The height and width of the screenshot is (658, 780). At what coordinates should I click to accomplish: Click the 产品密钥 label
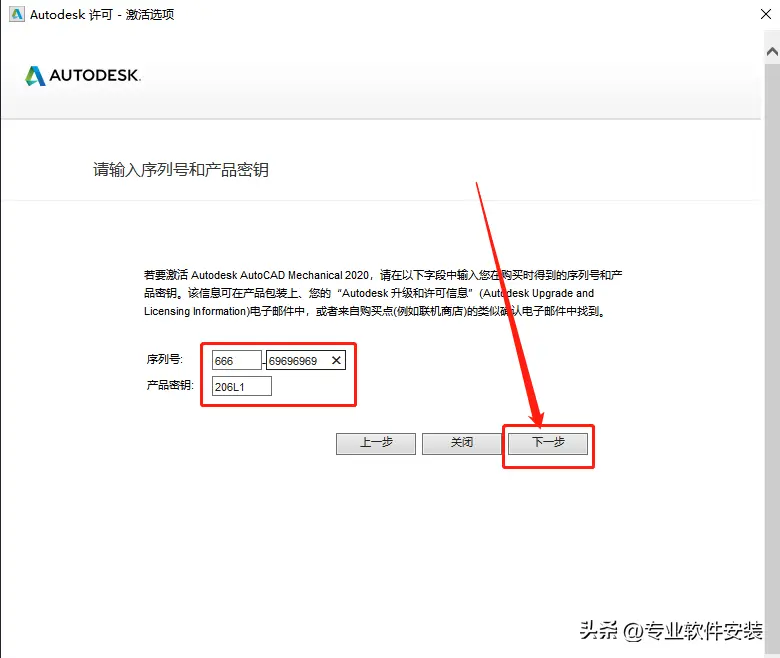point(170,385)
